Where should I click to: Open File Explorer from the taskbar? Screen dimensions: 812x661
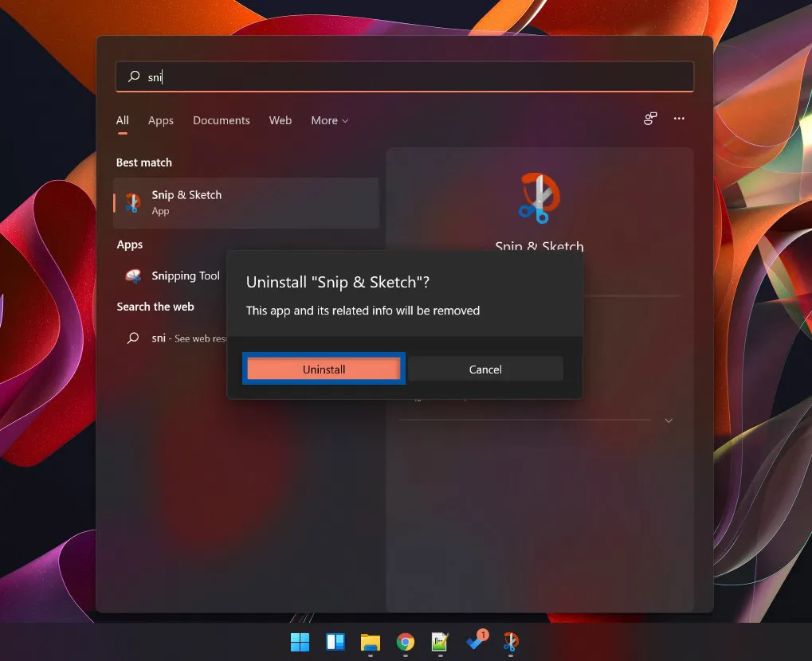[370, 643]
